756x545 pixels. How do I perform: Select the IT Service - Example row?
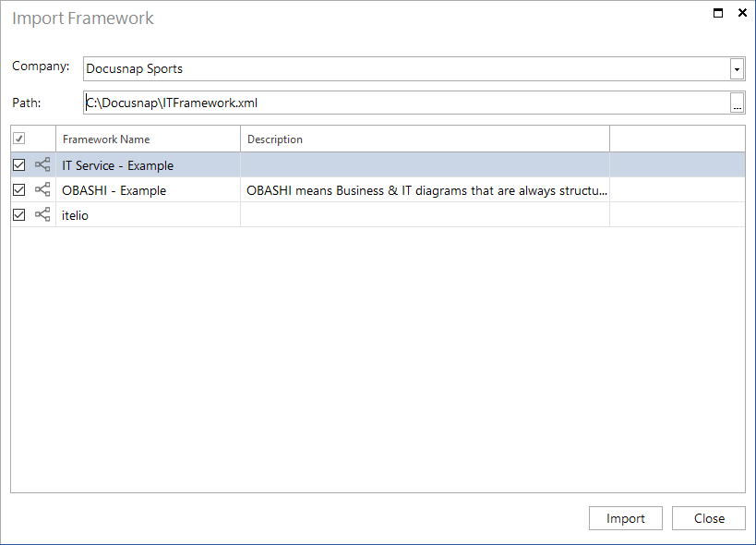coord(378,165)
